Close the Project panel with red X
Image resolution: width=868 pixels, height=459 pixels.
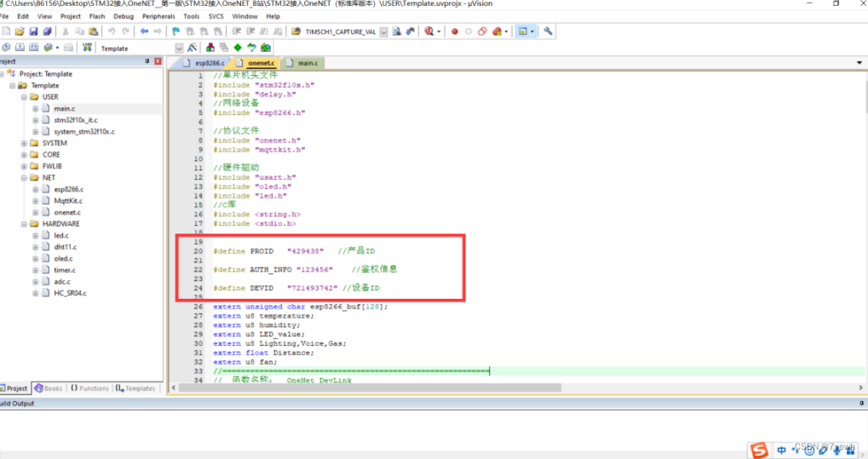[x=158, y=61]
